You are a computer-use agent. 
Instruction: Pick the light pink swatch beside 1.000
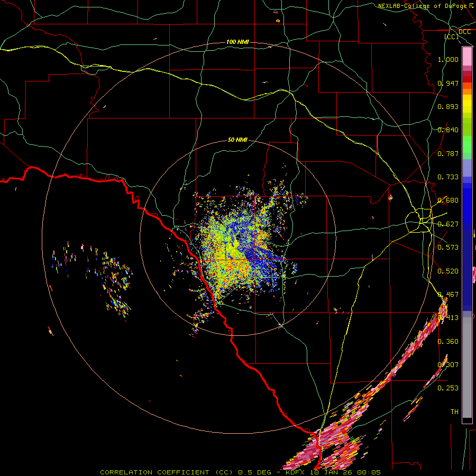pyautogui.click(x=467, y=57)
